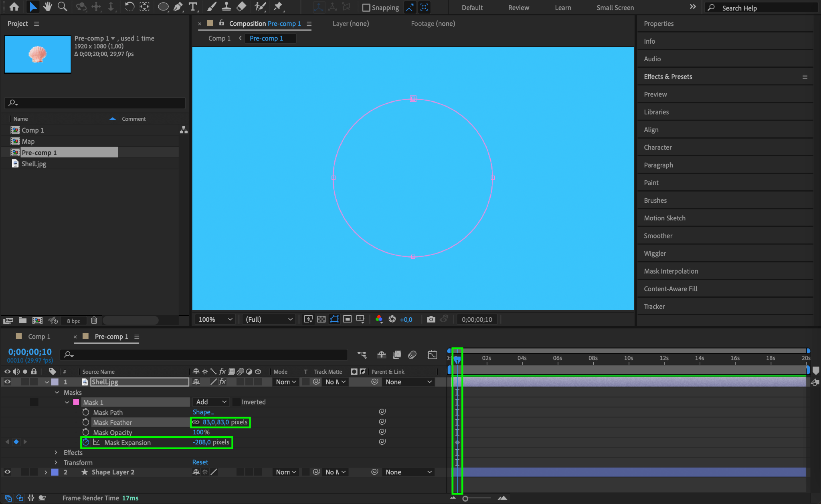Select the Puppet Pin tool

tap(278, 6)
